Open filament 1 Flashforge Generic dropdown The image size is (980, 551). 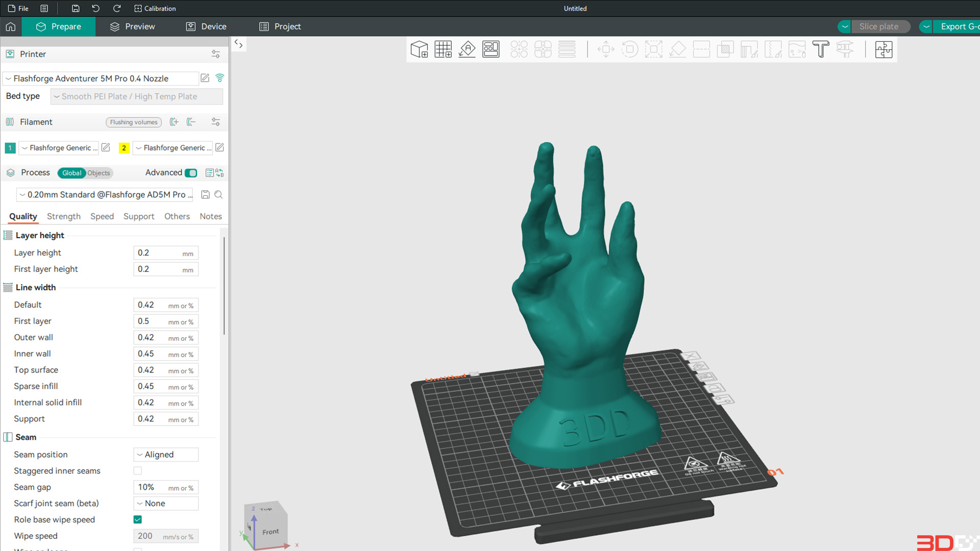59,147
